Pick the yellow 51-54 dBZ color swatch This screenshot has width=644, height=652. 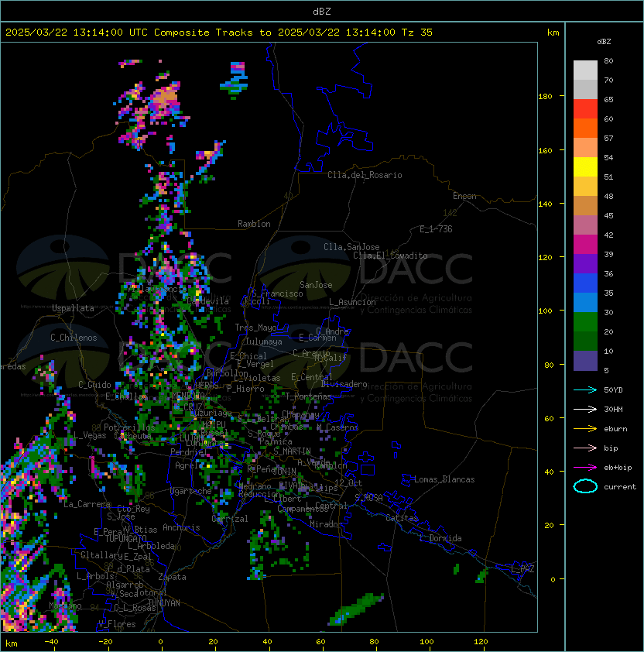click(585, 167)
